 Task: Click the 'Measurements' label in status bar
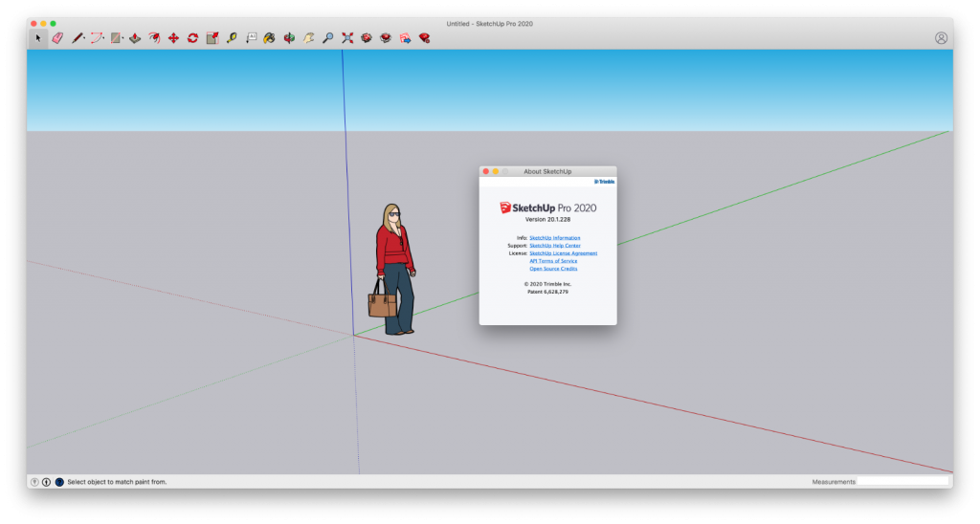[834, 482]
